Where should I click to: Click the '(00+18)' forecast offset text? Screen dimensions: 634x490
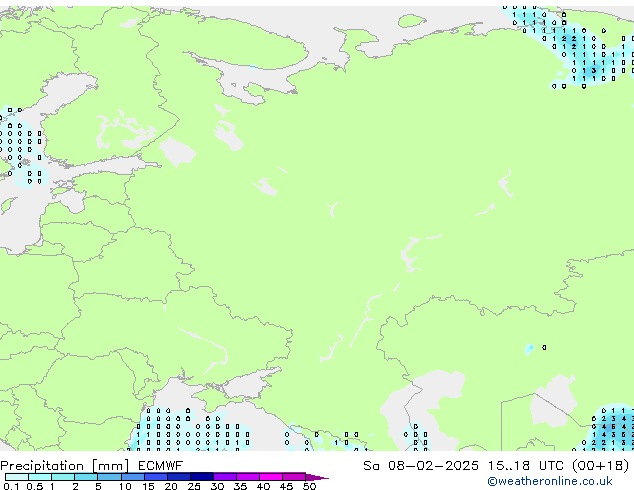(x=601, y=466)
